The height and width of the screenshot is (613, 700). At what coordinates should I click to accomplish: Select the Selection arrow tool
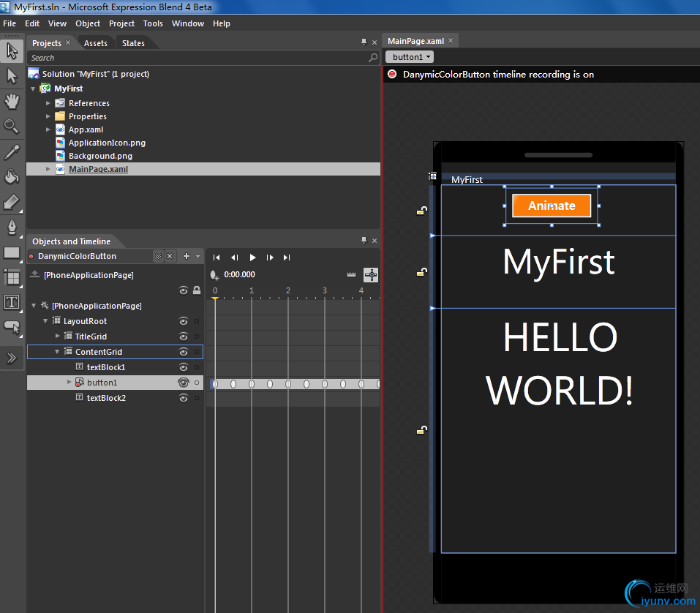click(12, 50)
